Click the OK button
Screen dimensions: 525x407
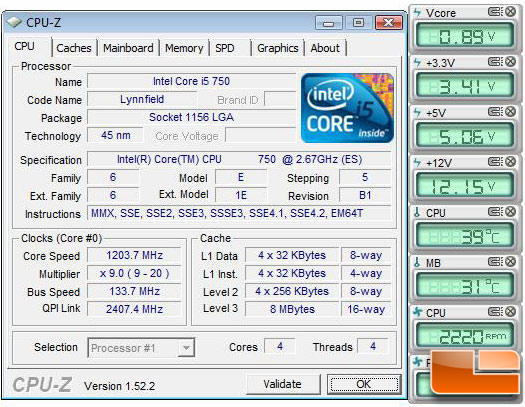pos(364,384)
